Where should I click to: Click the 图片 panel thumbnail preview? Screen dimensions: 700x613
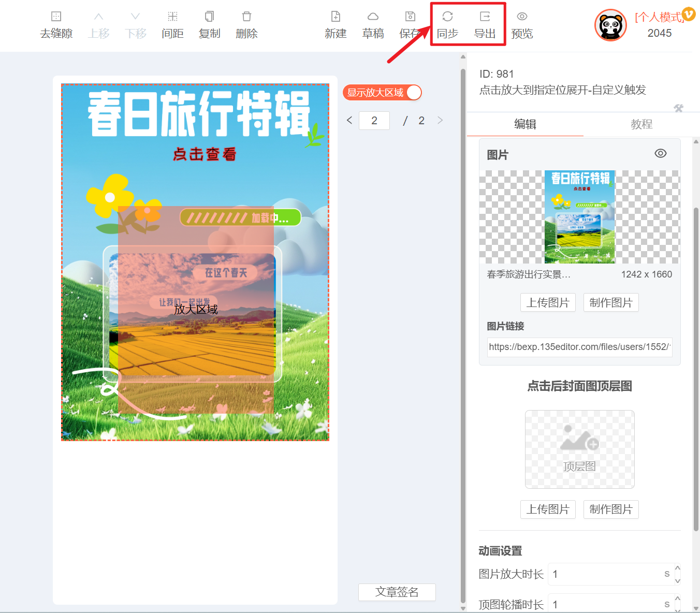click(x=579, y=217)
